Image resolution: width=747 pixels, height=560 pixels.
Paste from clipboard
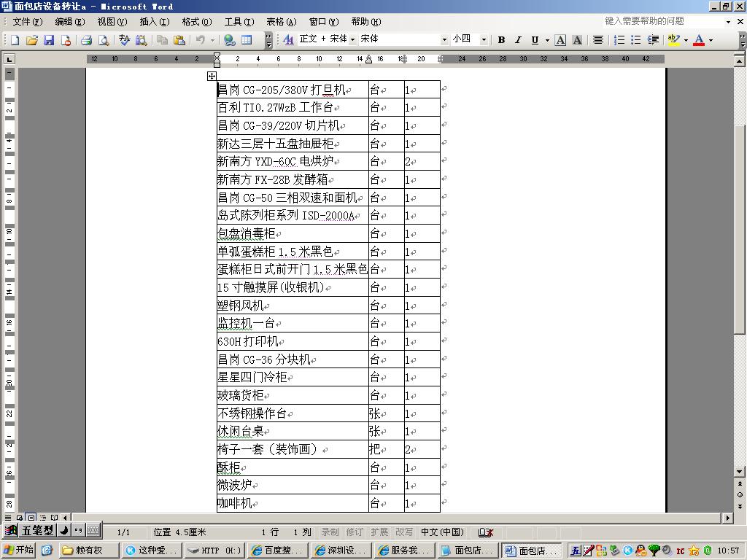(179, 40)
